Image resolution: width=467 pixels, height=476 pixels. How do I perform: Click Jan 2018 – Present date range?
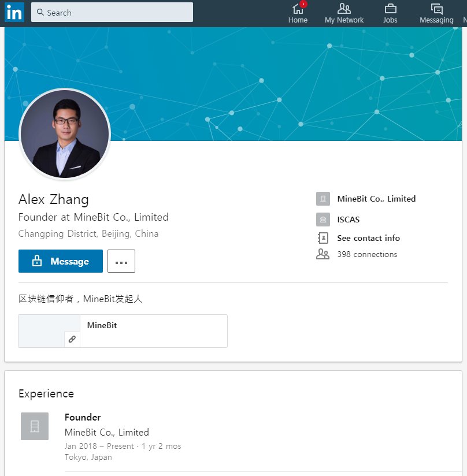[x=99, y=446]
